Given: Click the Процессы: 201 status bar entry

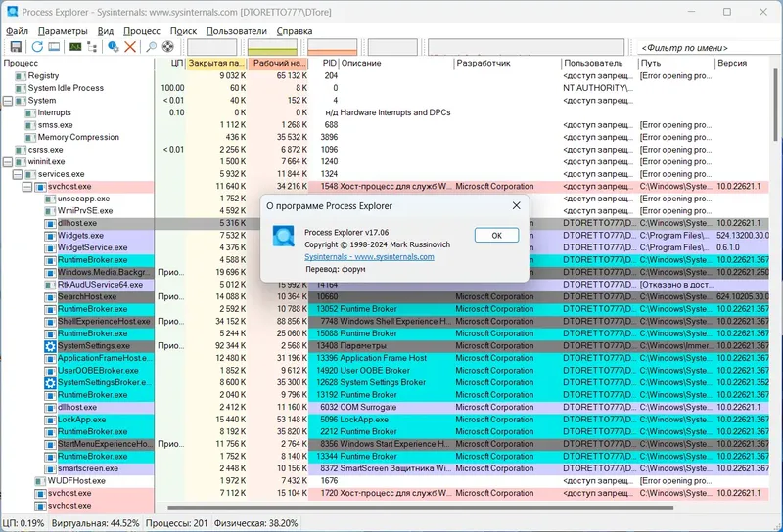Looking at the screenshot, I should 176,523.
